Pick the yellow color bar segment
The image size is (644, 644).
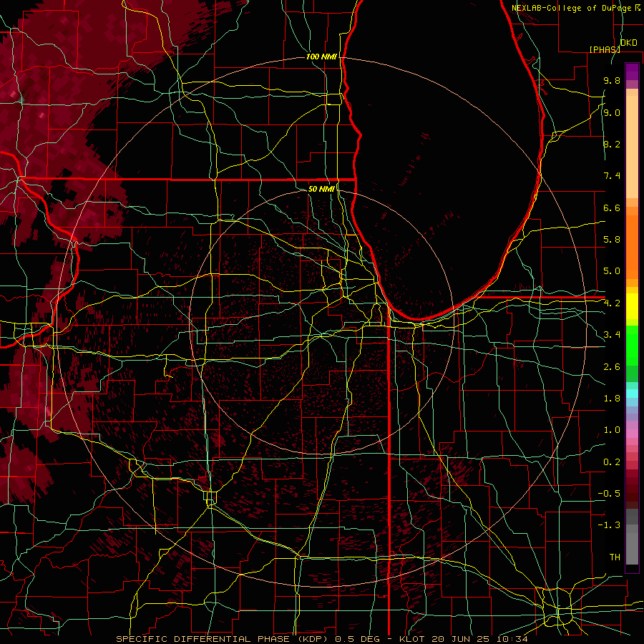coord(632,306)
